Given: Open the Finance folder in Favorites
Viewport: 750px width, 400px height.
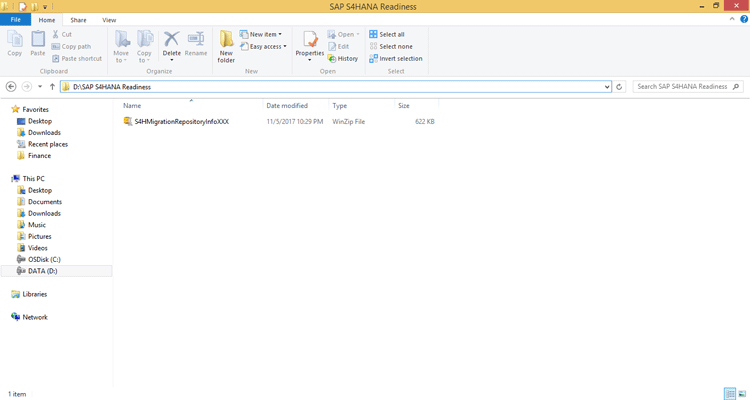Looking at the screenshot, I should click(34, 156).
